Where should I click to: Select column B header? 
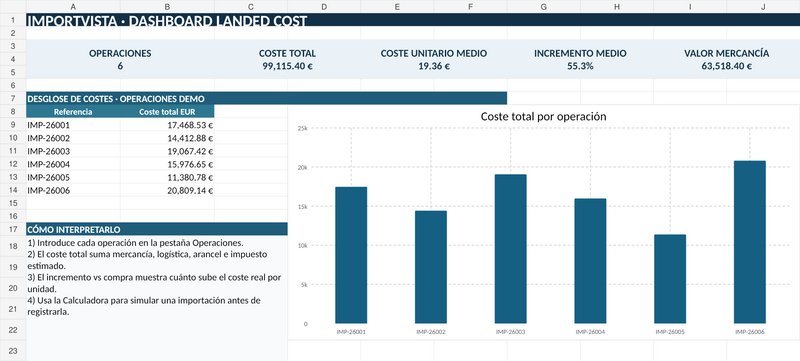(x=167, y=6)
